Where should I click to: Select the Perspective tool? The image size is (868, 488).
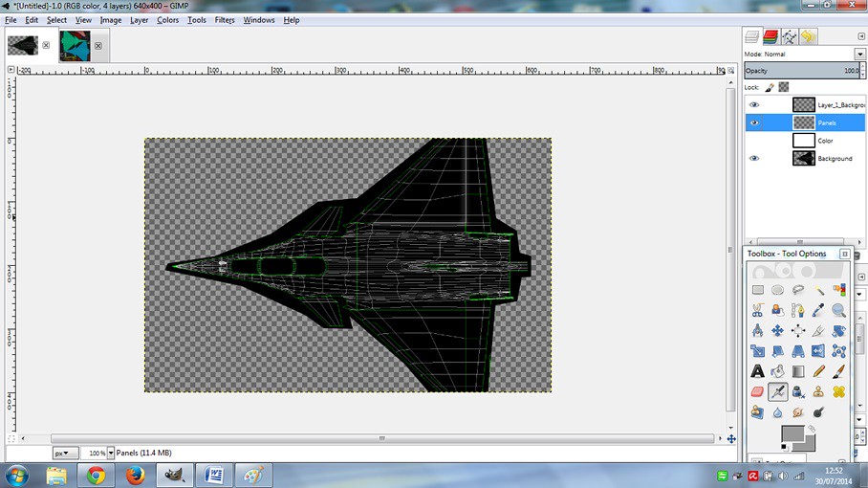pos(797,351)
